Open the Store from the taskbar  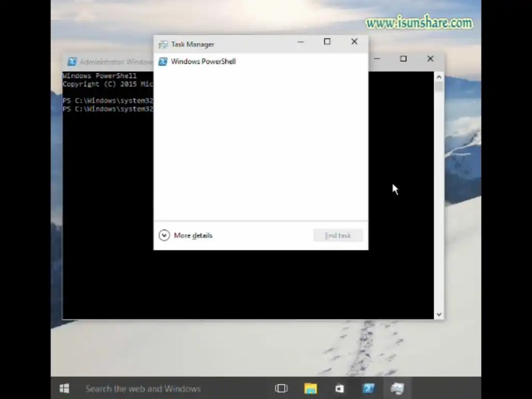(339, 388)
